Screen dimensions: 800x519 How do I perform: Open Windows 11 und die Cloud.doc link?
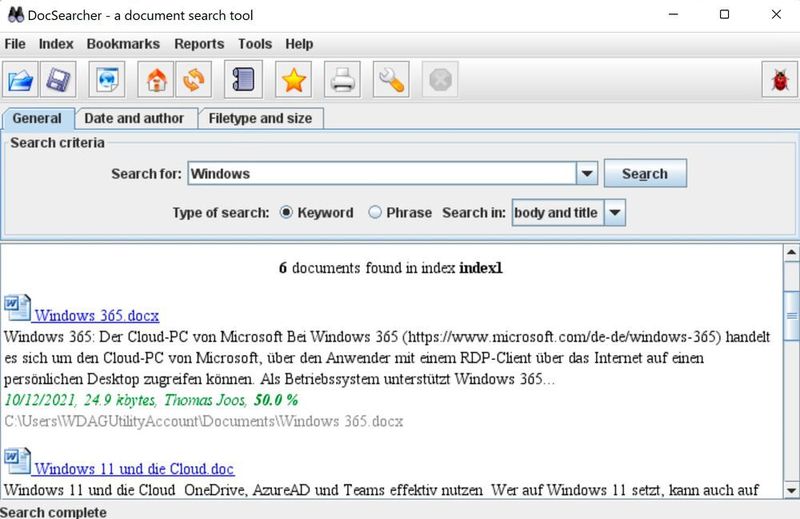pyautogui.click(x=134, y=468)
